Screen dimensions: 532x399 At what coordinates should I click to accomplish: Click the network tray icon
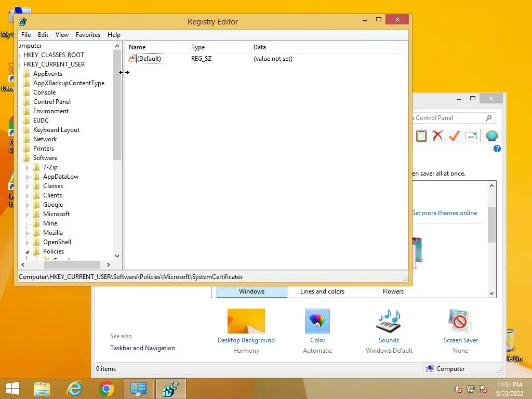tap(471, 389)
